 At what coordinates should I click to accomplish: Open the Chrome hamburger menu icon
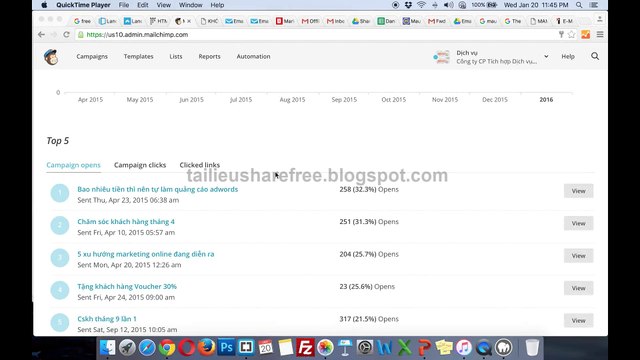(600, 35)
